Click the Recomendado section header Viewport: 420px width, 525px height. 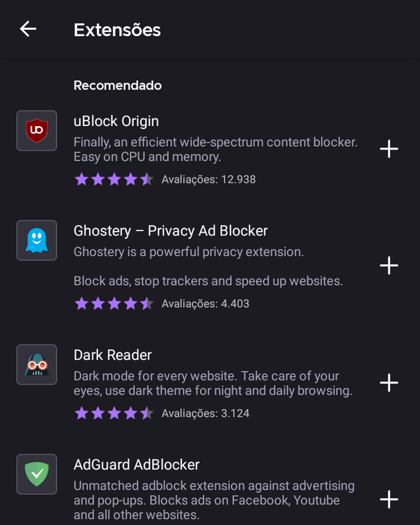coord(118,85)
